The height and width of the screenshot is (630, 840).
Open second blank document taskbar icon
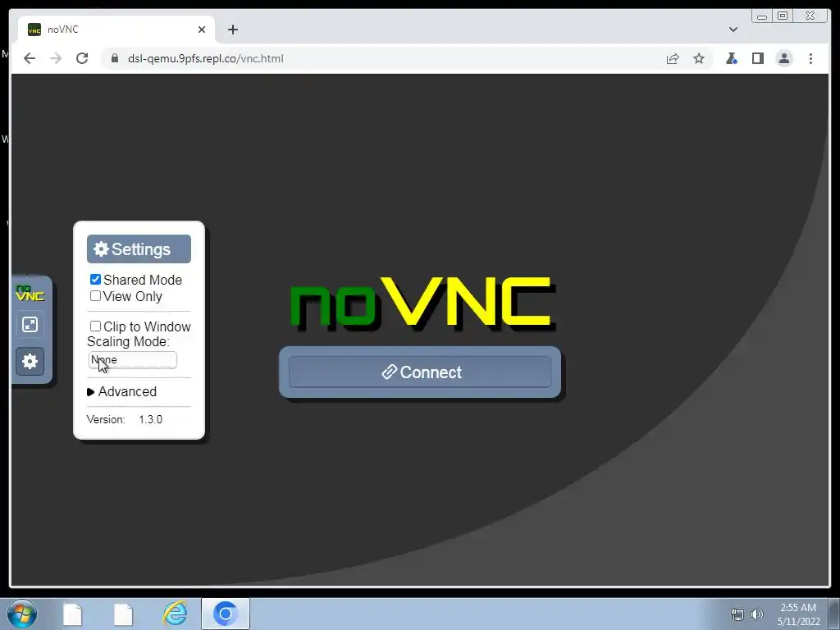tap(123, 614)
